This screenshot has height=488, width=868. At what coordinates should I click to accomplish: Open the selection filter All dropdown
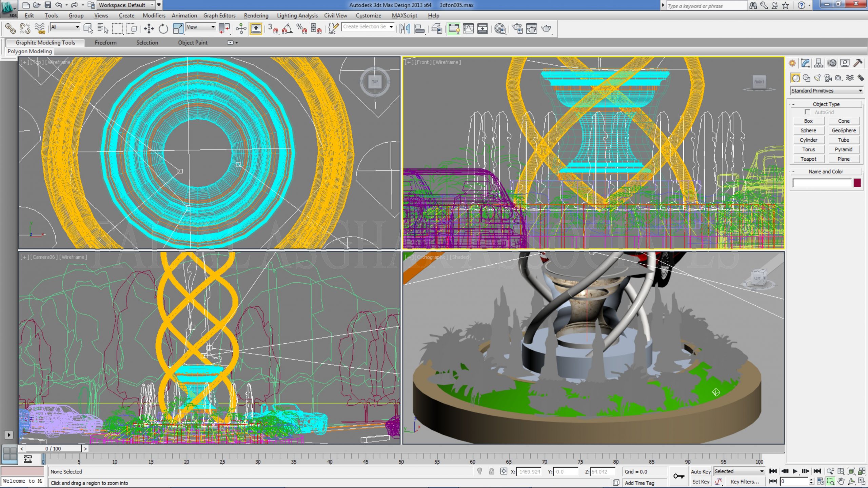pyautogui.click(x=65, y=27)
